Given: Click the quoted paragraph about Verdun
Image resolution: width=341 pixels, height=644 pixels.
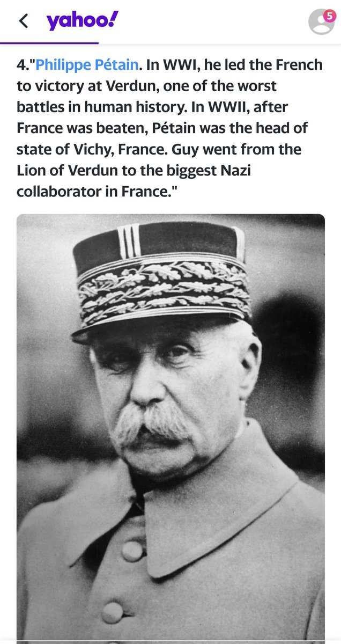Looking at the screenshot, I should pyautogui.click(x=169, y=128).
